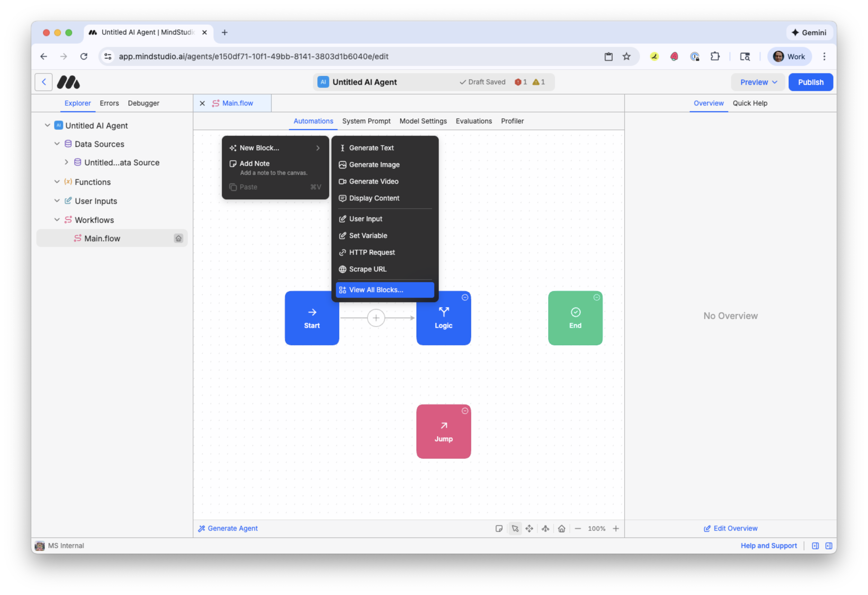Collapse the Logic block via its minimize toggle
The image size is (868, 595).
(465, 297)
